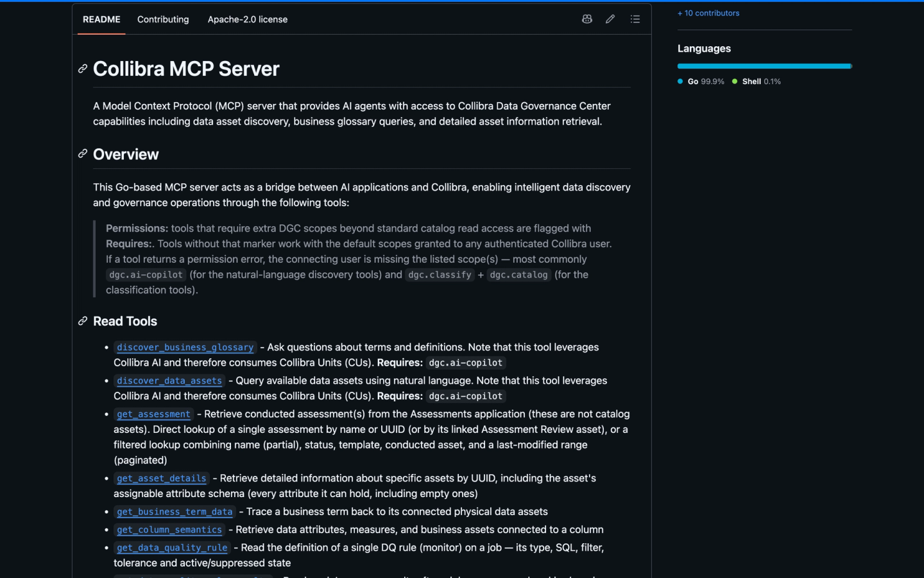The width and height of the screenshot is (924, 578).
Task: Open the discover_data_assets tool link
Action: 169,381
